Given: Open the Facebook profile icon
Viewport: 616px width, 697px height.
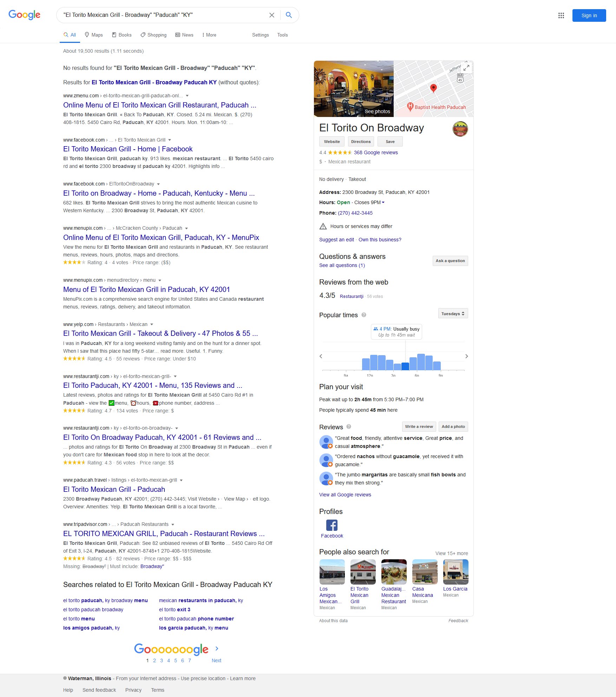Looking at the screenshot, I should point(332,525).
